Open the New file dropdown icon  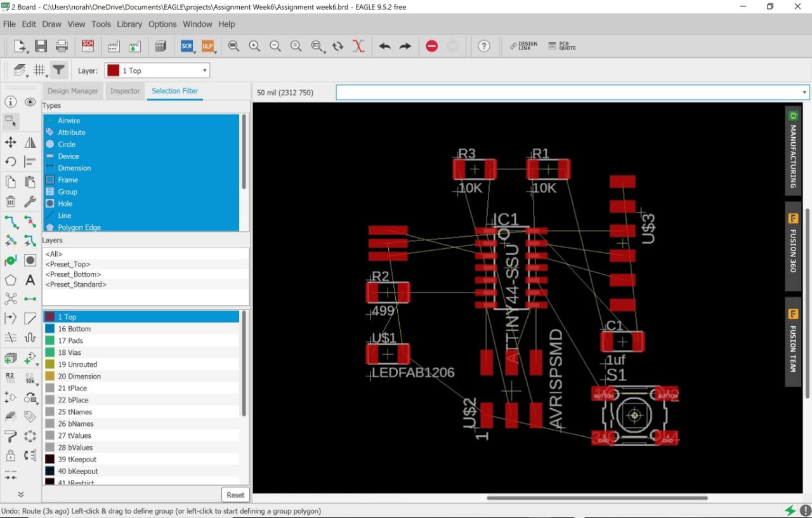click(21, 46)
